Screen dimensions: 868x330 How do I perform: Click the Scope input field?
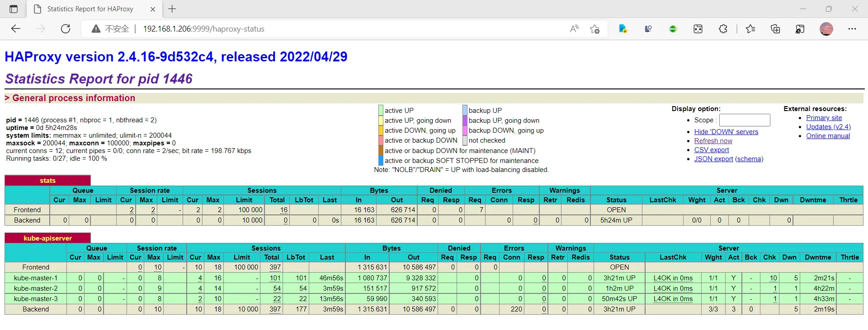745,120
